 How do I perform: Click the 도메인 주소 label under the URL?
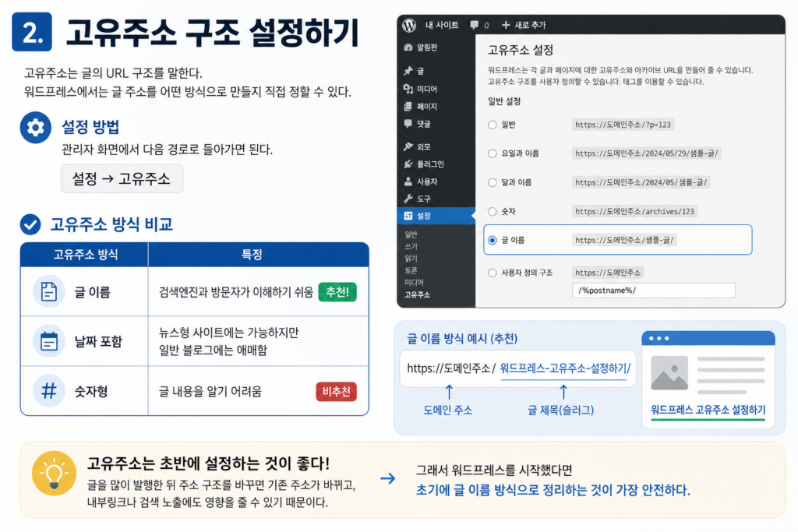448,410
